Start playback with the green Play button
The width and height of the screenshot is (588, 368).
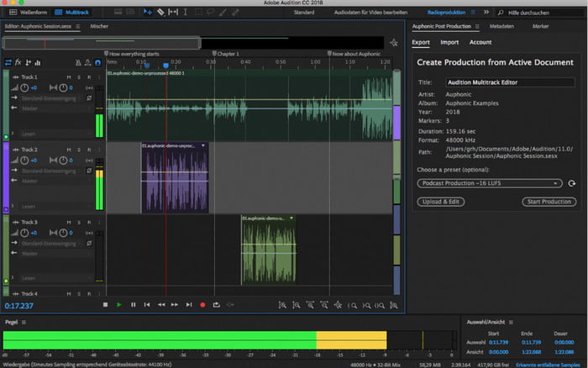[119, 305]
